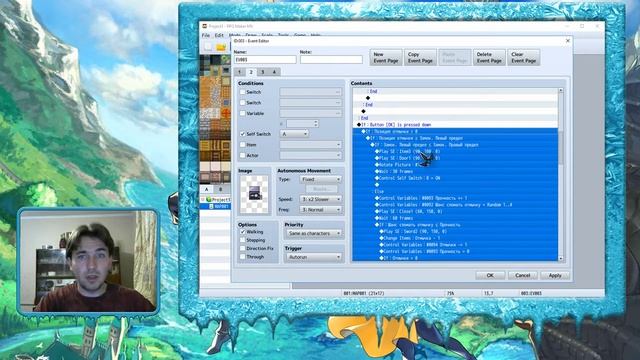
Task: Uncheck the Self Switch condition
Action: 242,134
